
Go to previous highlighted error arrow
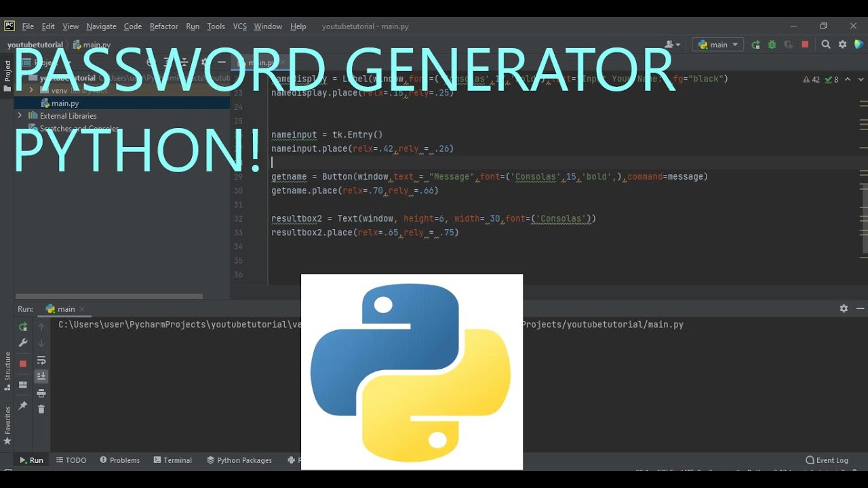pyautogui.click(x=847, y=79)
